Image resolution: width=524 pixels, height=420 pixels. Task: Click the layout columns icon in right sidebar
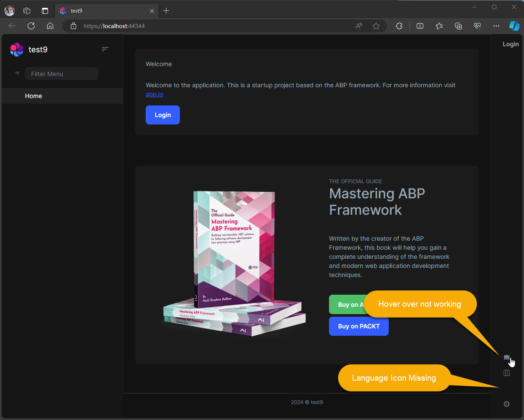point(507,373)
